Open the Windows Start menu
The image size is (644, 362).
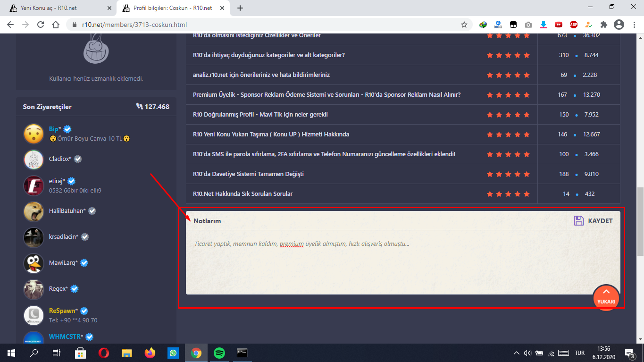pyautogui.click(x=11, y=353)
